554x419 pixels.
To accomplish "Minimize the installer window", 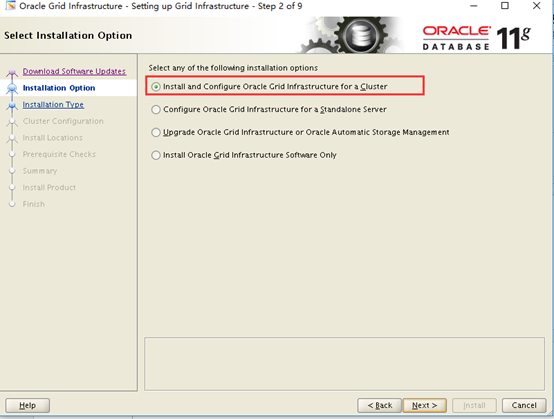I will (x=473, y=6).
